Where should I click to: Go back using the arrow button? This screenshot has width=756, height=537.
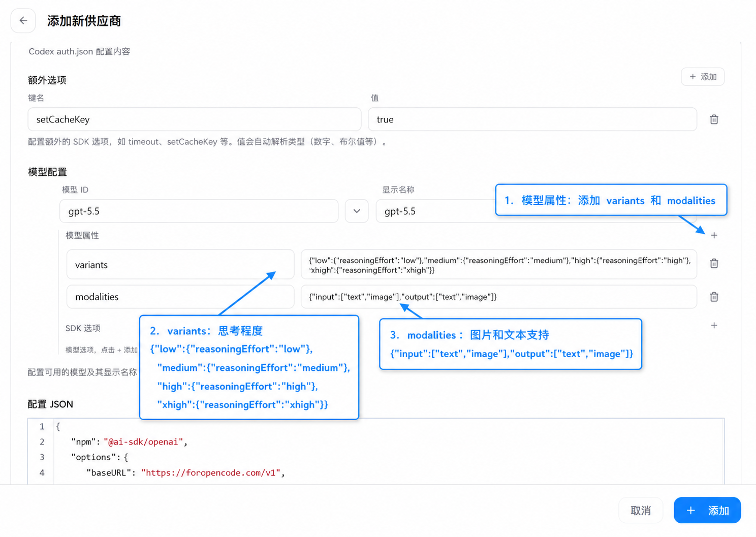pyautogui.click(x=23, y=21)
